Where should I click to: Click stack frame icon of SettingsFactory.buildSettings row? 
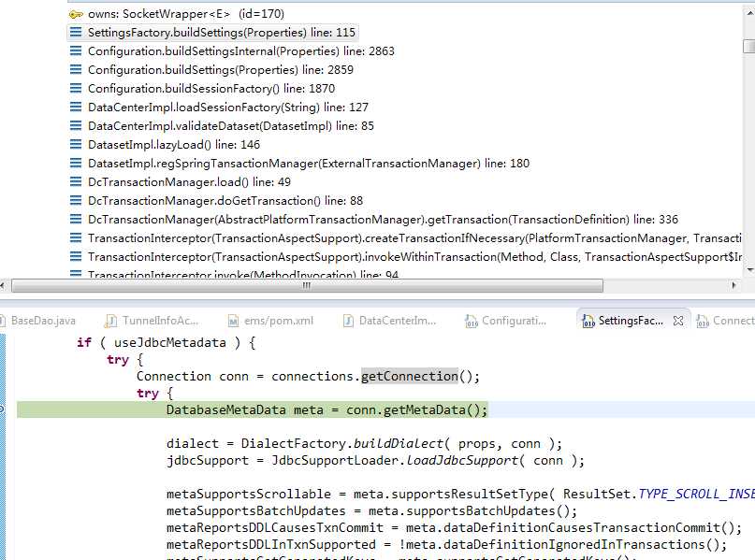coord(76,32)
